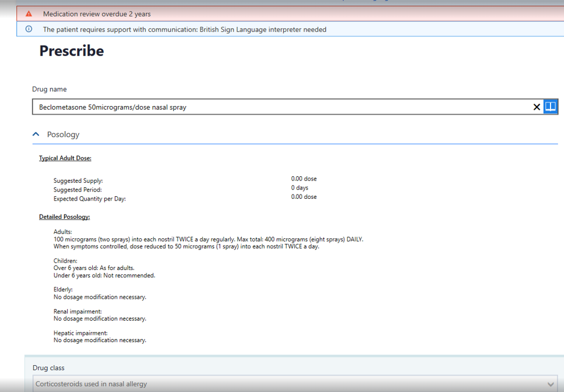Click the Elderly: subheading
The height and width of the screenshot is (392, 564).
click(63, 289)
